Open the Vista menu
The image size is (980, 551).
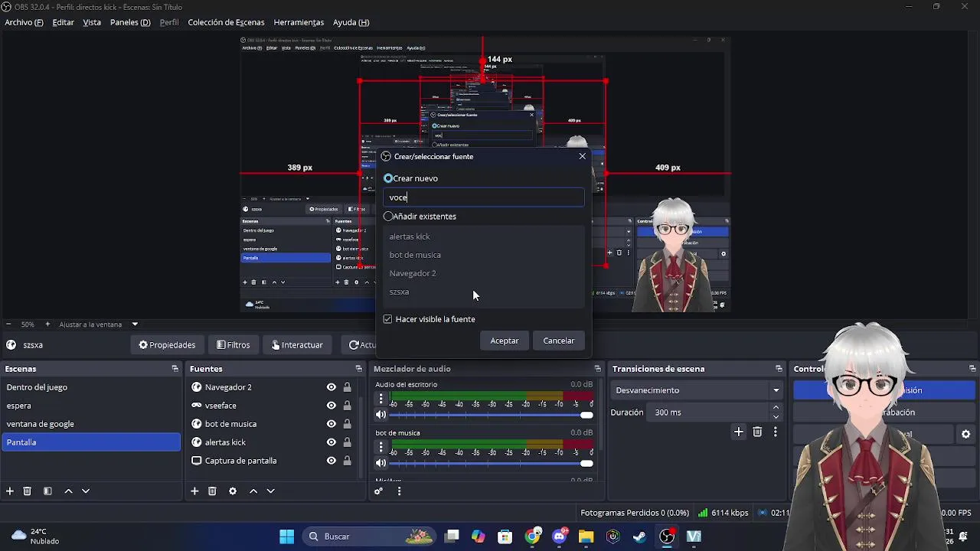pos(92,22)
